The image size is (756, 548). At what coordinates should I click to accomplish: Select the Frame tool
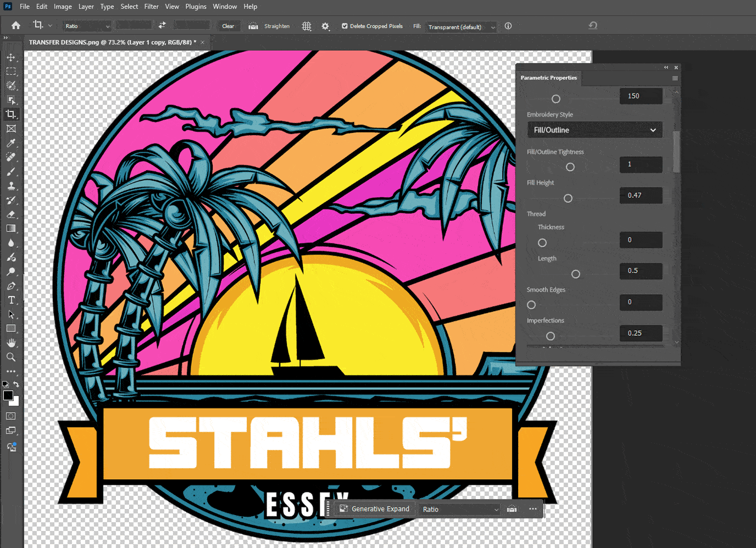click(x=11, y=129)
